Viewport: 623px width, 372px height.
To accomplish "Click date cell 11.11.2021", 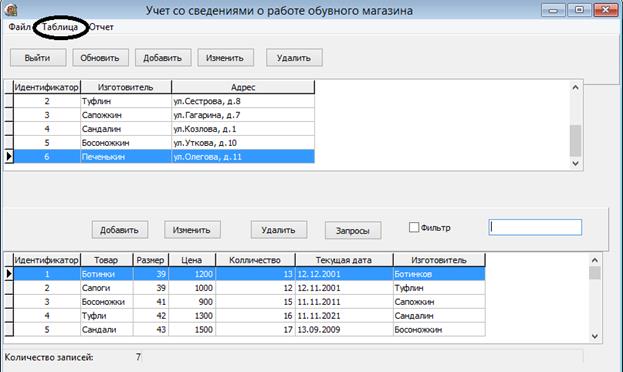I will (x=344, y=316).
